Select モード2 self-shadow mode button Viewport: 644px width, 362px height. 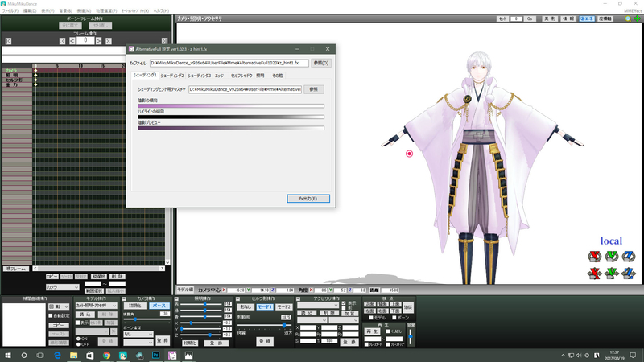click(283, 306)
